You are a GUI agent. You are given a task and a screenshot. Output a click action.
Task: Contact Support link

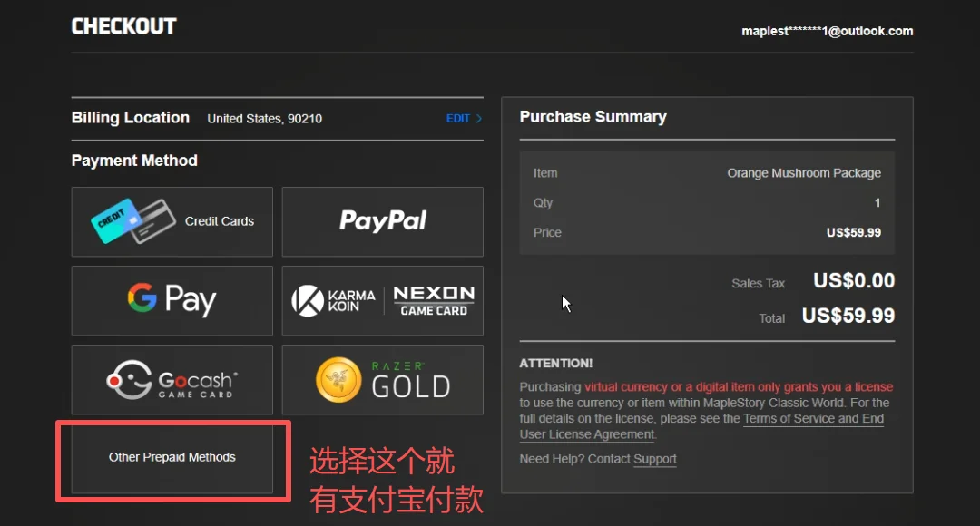[x=655, y=459]
